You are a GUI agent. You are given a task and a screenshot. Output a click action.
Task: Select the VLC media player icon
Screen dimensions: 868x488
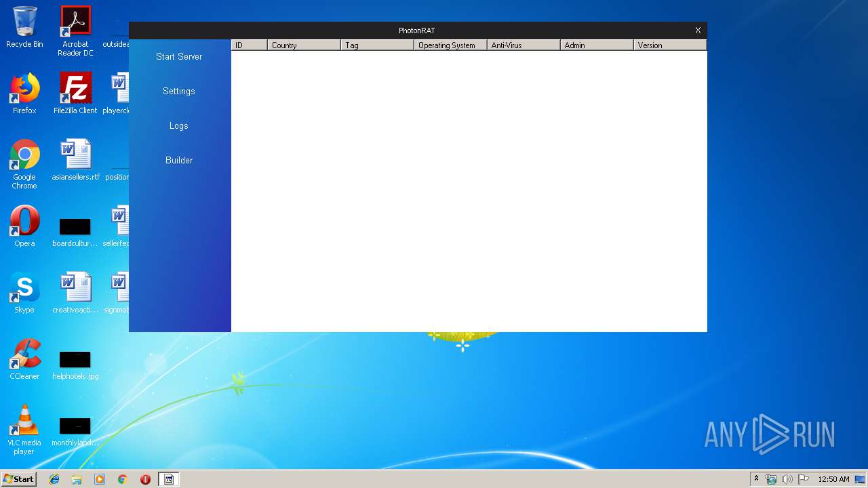(x=24, y=430)
